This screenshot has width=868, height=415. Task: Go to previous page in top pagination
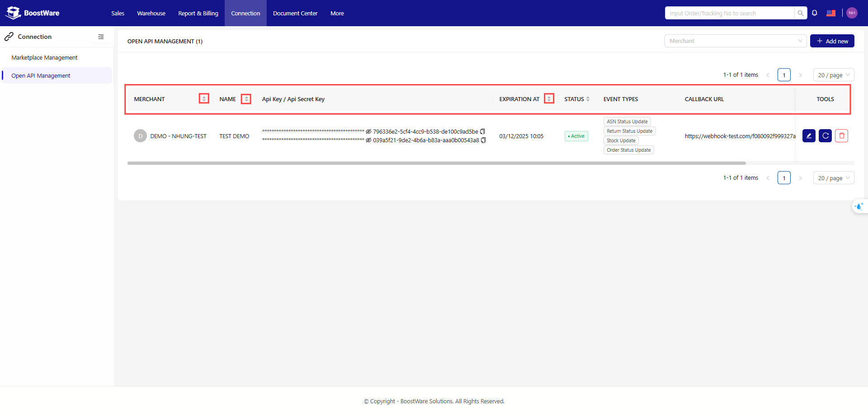click(768, 75)
